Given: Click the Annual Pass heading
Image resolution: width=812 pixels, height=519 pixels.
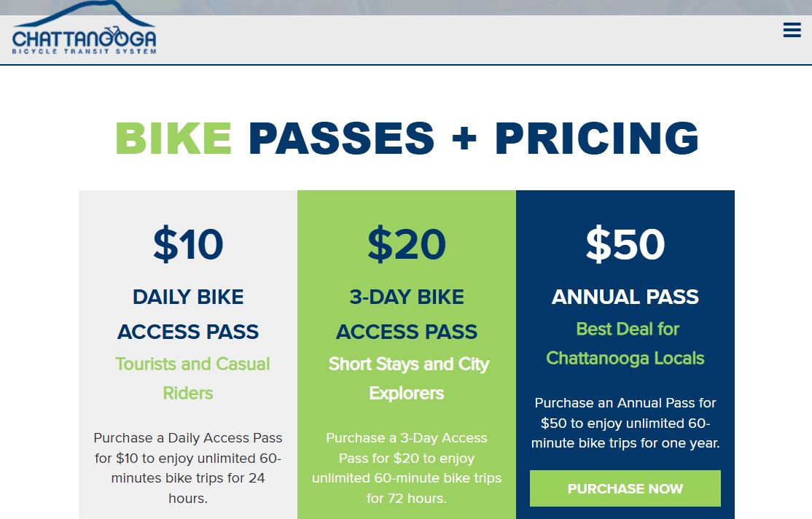Looking at the screenshot, I should point(625,297).
